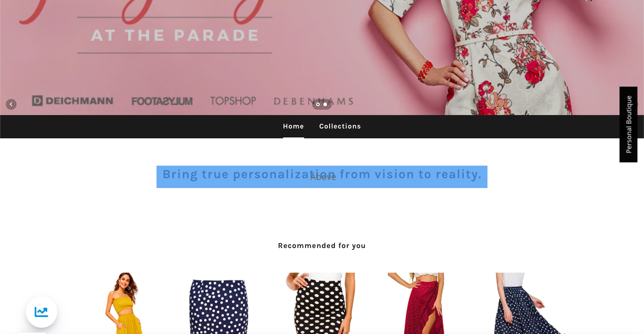The image size is (644, 334).
Task: Open the analytics chart floating icon
Action: tap(42, 312)
